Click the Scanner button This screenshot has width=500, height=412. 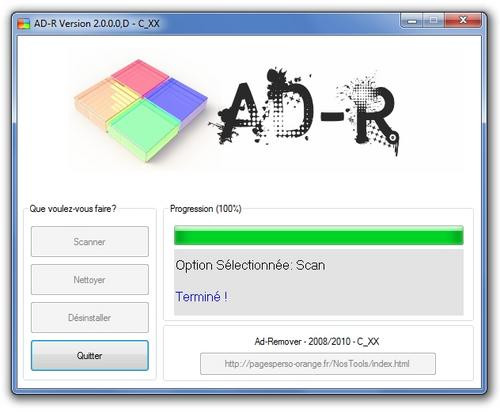pyautogui.click(x=90, y=241)
